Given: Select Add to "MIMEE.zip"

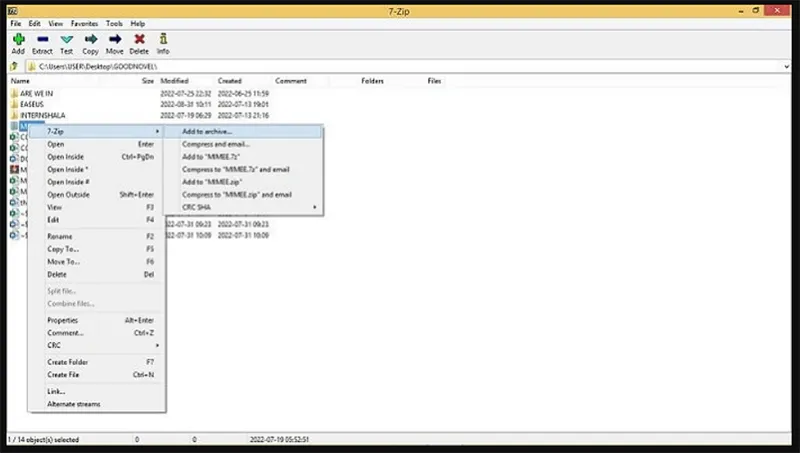Looking at the screenshot, I should [243, 182].
